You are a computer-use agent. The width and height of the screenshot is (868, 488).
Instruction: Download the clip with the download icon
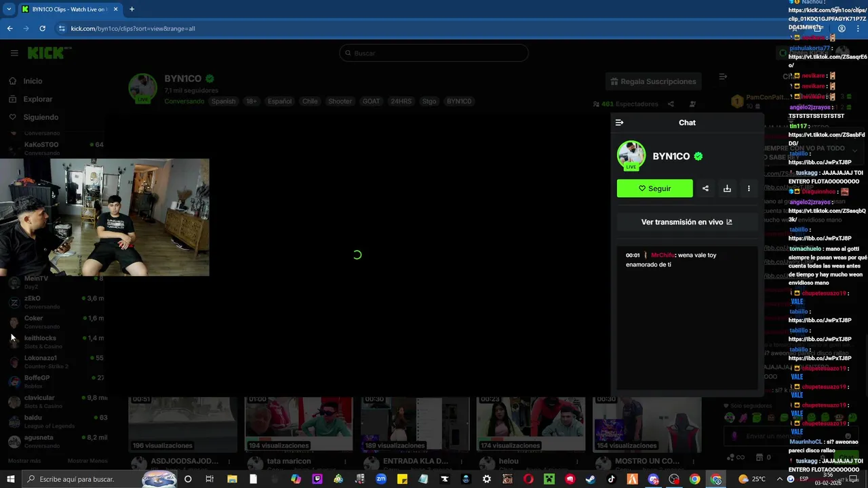point(727,188)
